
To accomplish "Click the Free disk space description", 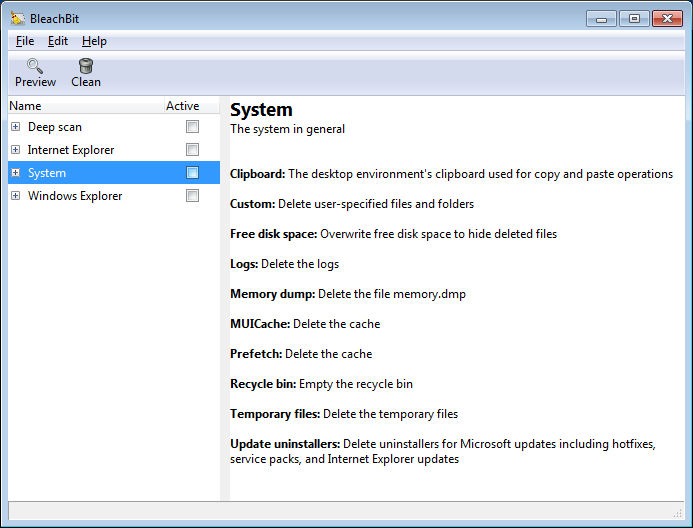I will (x=393, y=234).
